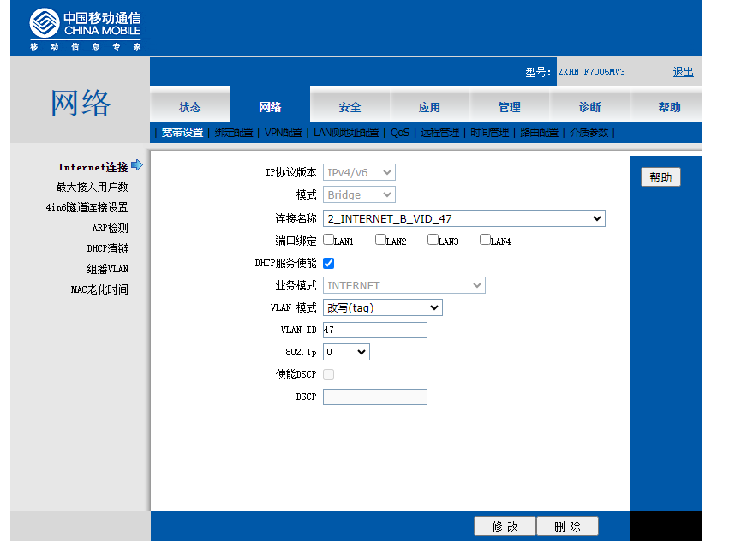Screen dimensions: 729x560
Task: Check the LAN1 port binding box
Action: pyautogui.click(x=329, y=241)
